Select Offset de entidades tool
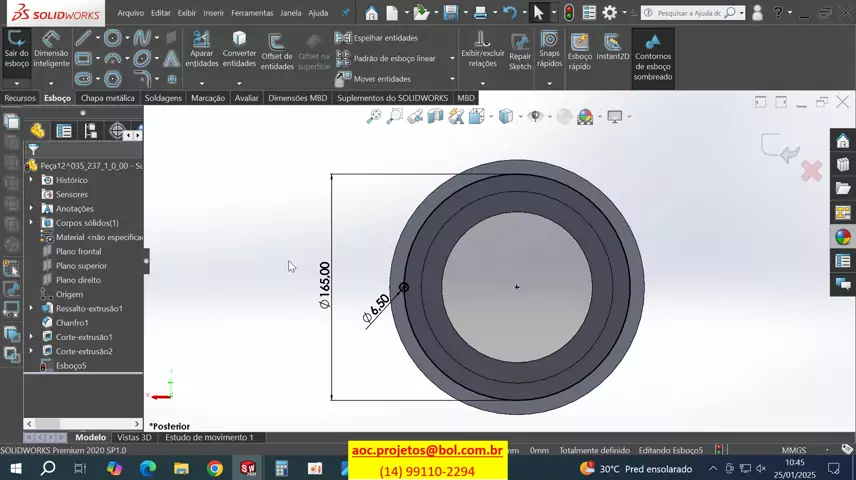The width and height of the screenshot is (856, 480). [x=277, y=44]
